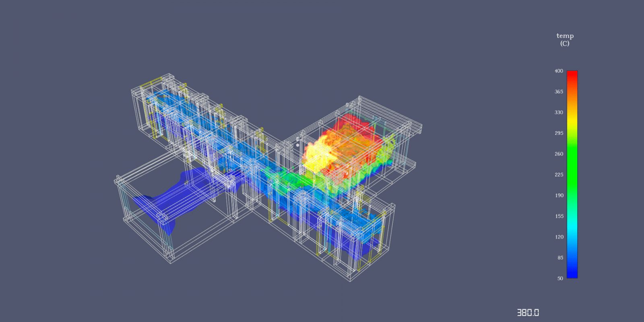Select the 400 label on temperature scale

559,71
